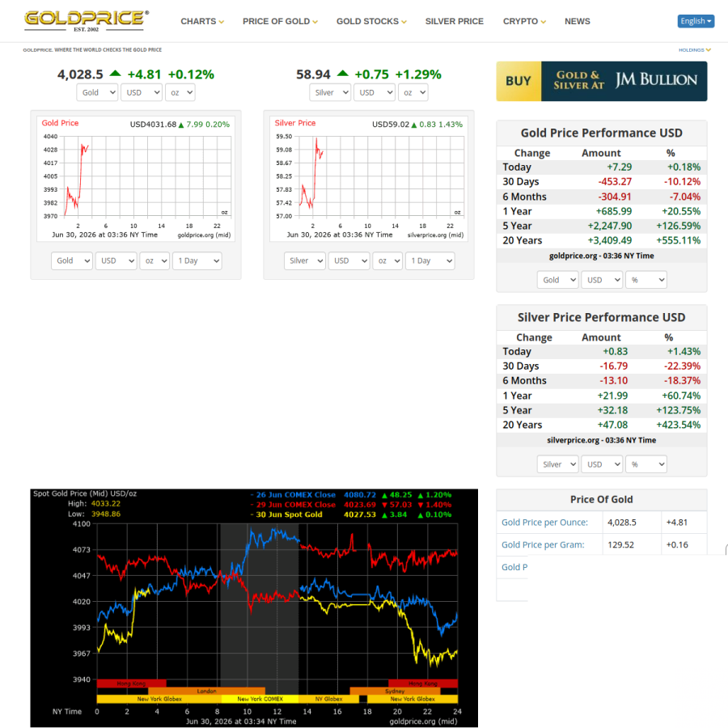Click the Price Of Gold heading
Screen dimensions: 728x728
pos(601,500)
